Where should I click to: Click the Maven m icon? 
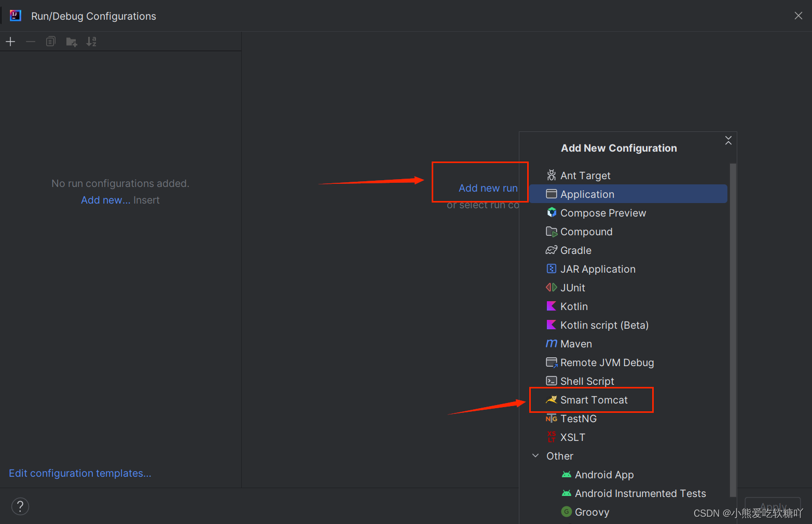pyautogui.click(x=552, y=344)
